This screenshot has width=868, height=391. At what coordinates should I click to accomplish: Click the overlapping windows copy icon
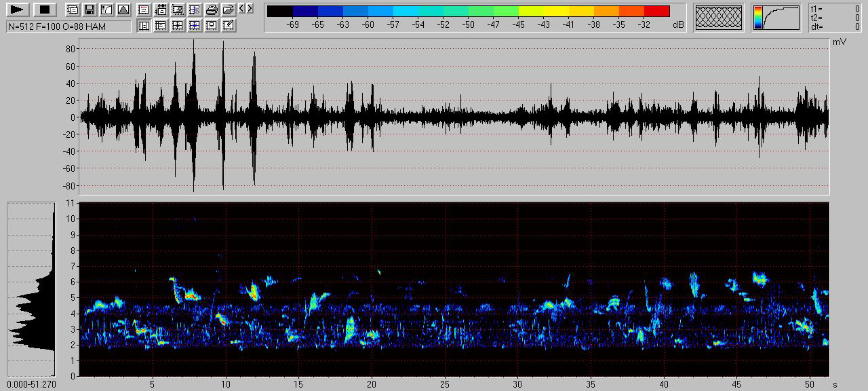pyautogui.click(x=73, y=10)
